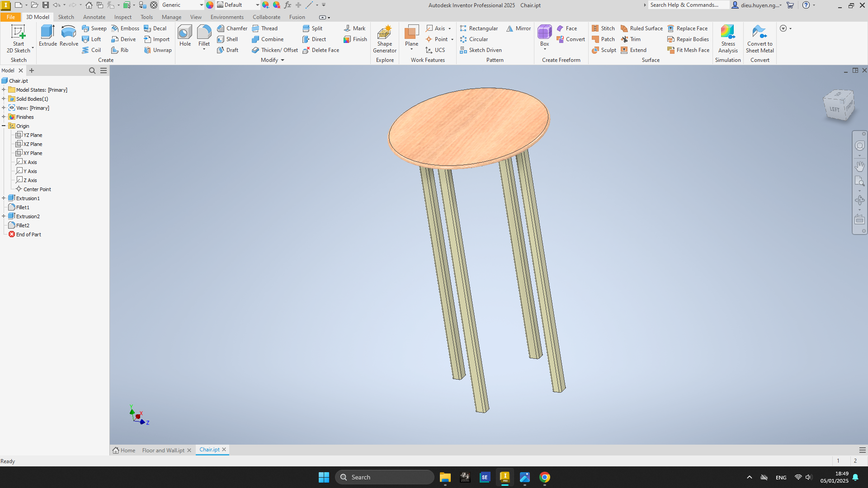Open Stress Analysis simulation
The height and width of the screenshot is (488, 868).
(728, 39)
